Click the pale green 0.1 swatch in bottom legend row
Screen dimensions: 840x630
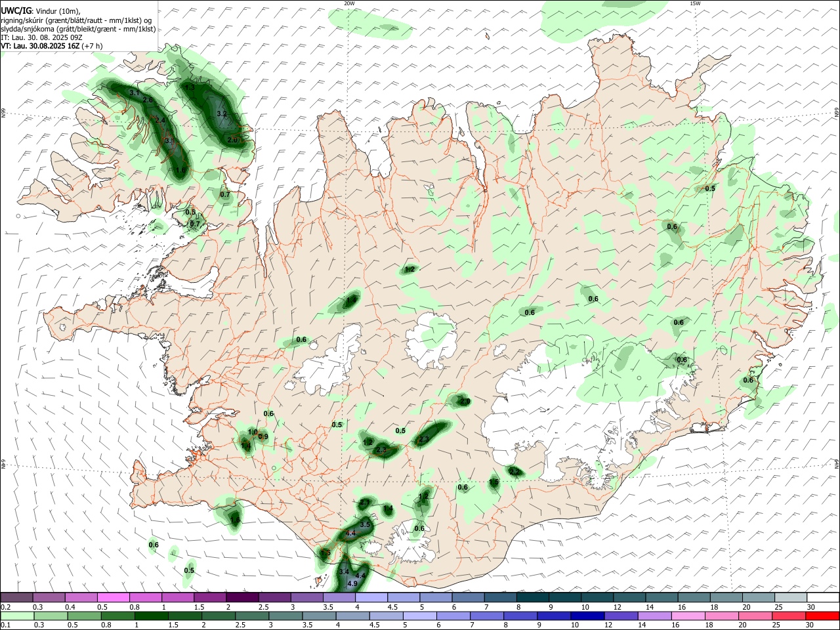16,616
